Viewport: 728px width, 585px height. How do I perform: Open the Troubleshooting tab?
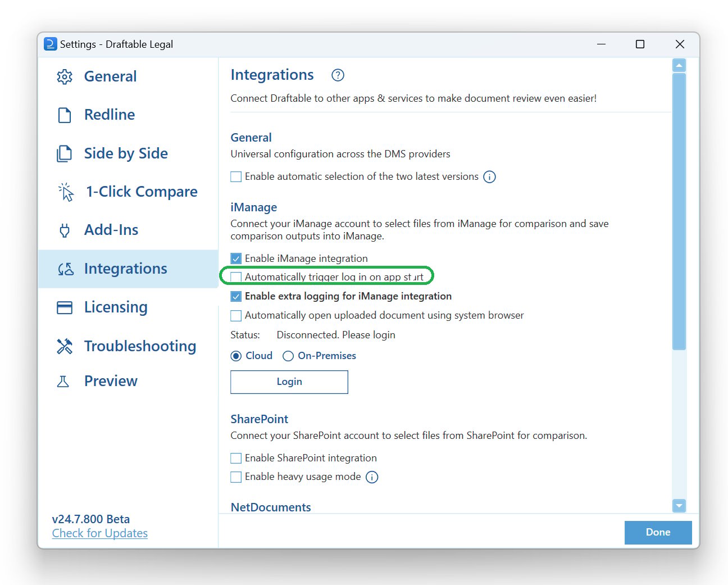128,346
